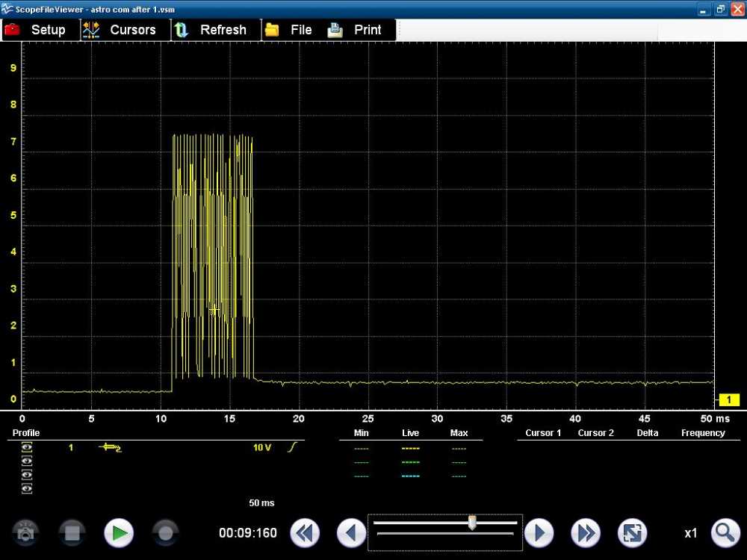Click the Live column header

coord(410,433)
